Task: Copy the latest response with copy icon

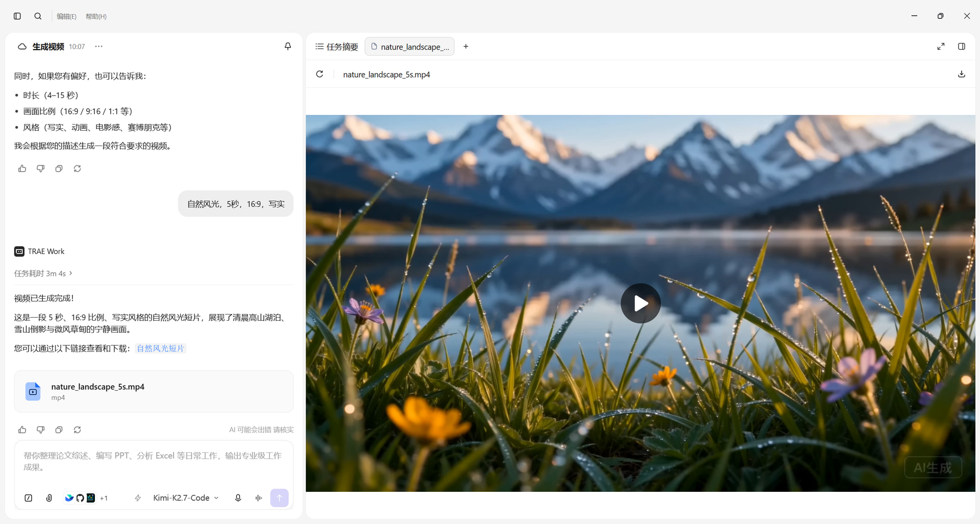Action: [x=59, y=430]
